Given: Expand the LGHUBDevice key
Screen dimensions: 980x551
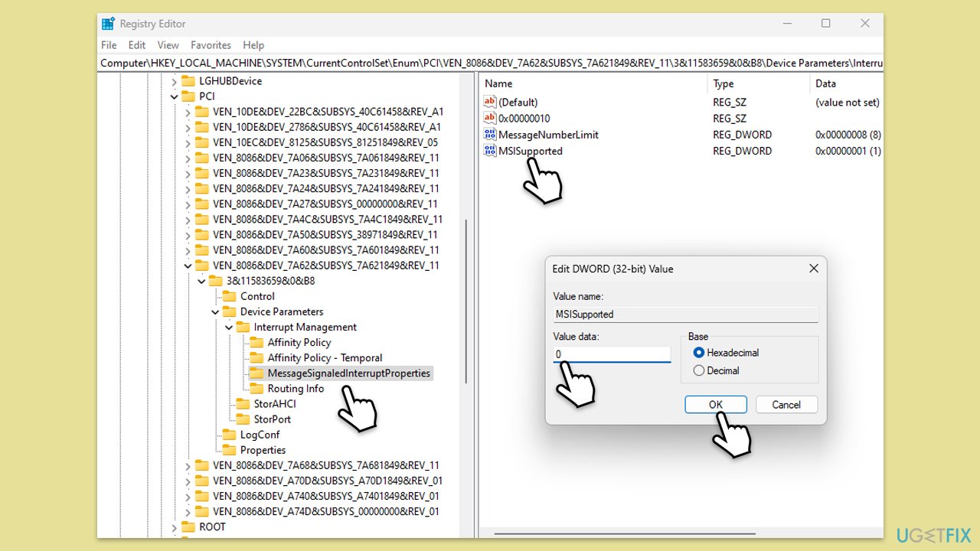Looking at the screenshot, I should [174, 81].
